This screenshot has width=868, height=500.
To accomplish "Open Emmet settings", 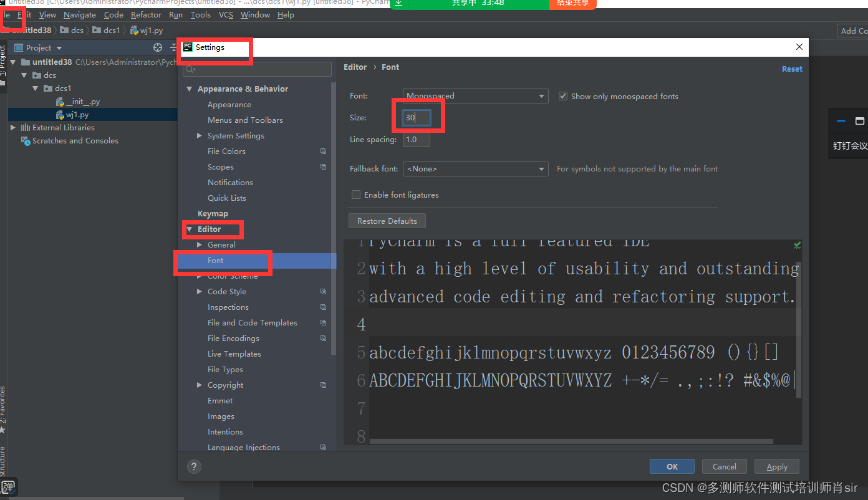I will click(220, 401).
